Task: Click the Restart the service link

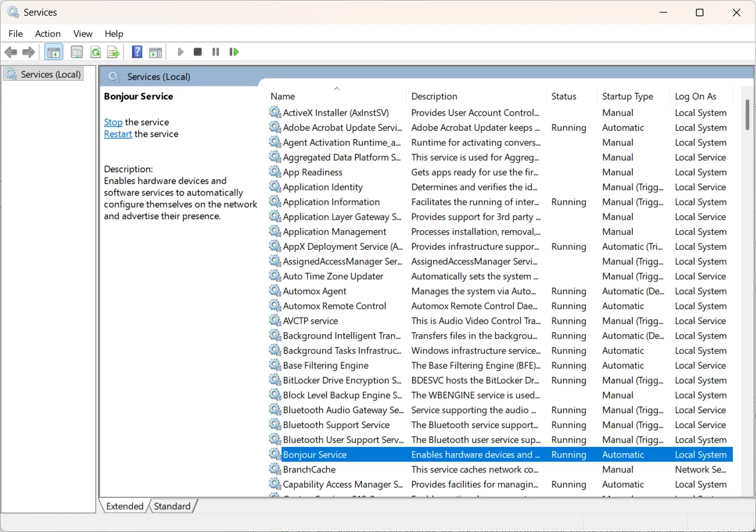Action: click(x=118, y=134)
